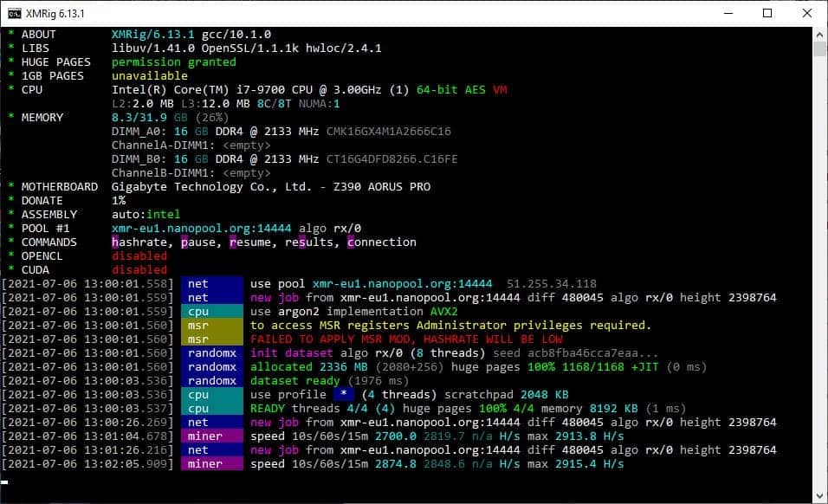Click the scrollbar up arrow
This screenshot has height=504, width=828.
pyautogui.click(x=819, y=35)
